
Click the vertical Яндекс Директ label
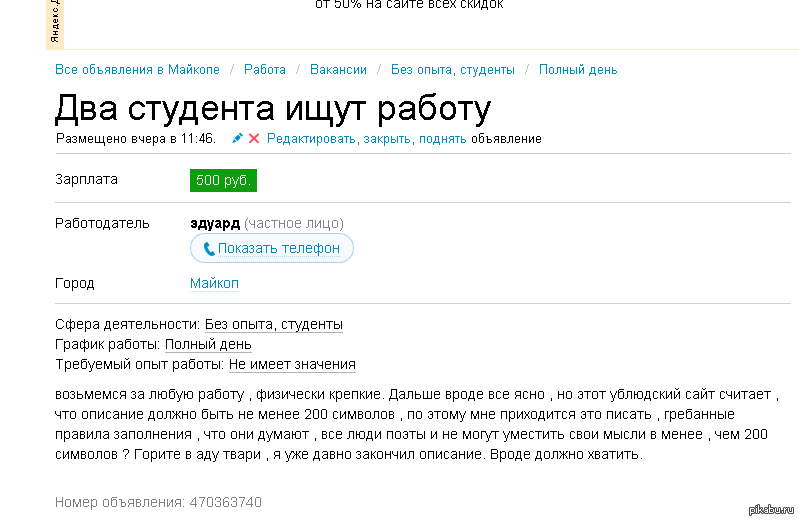tap(55, 24)
